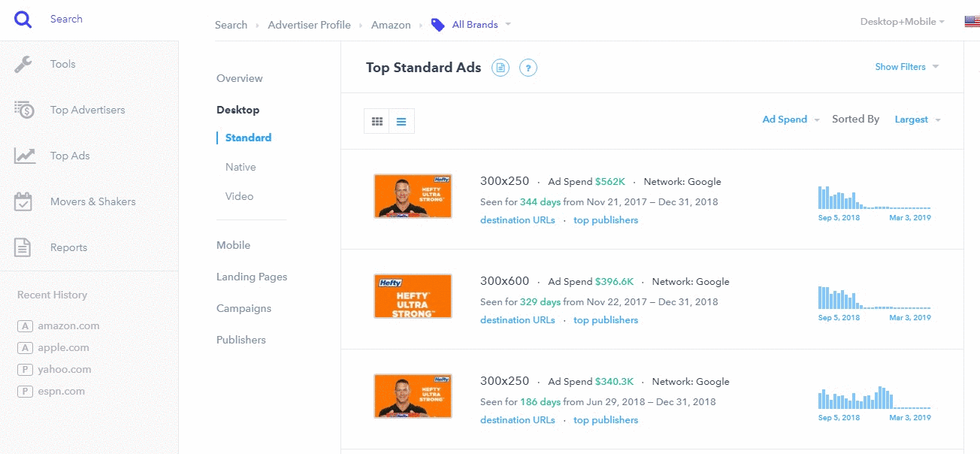980x454 pixels.
Task: Open yahoo.com from Recent History
Action: click(65, 370)
